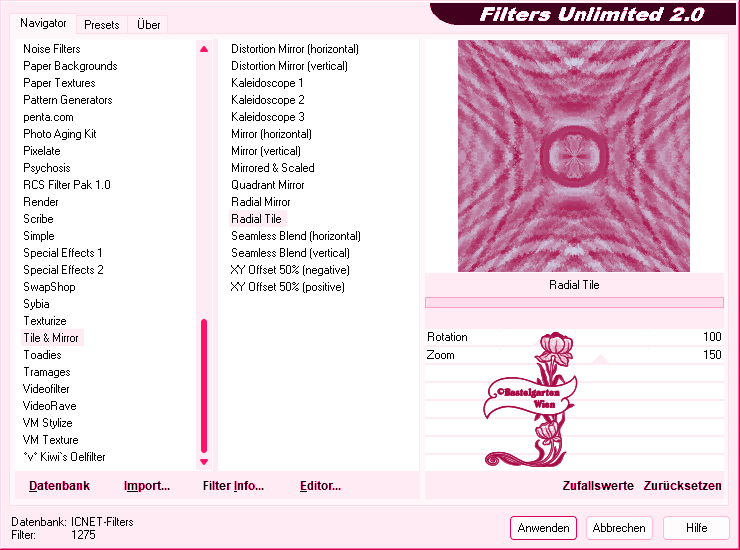Select Texturize category
This screenshot has height=550, width=740.
(45, 321)
